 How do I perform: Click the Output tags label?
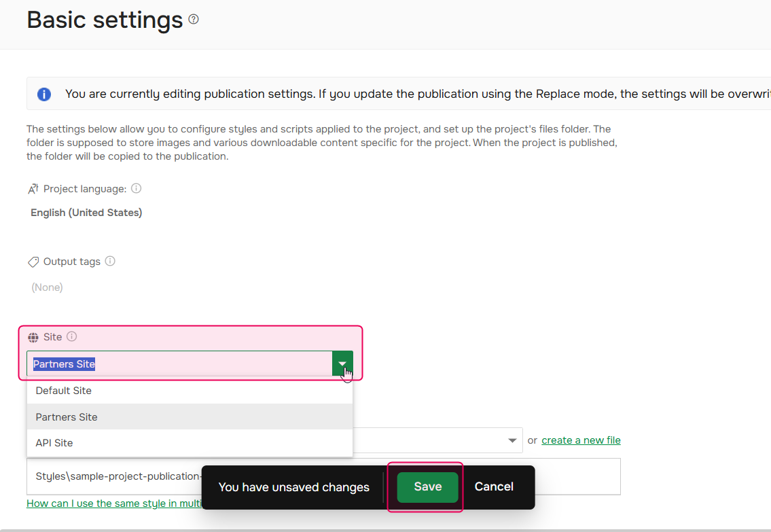point(72,262)
